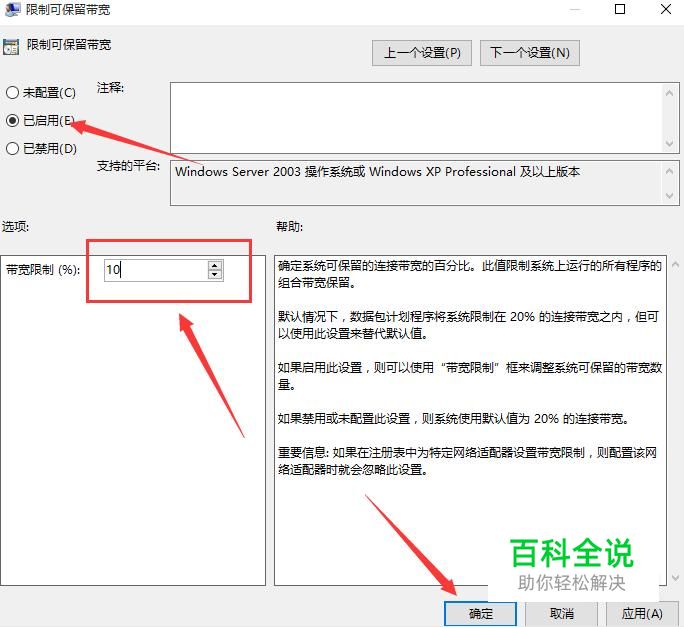The image size is (684, 627).
Task: Maximize the 限制可保留带宽 window
Action: pyautogui.click(x=619, y=9)
